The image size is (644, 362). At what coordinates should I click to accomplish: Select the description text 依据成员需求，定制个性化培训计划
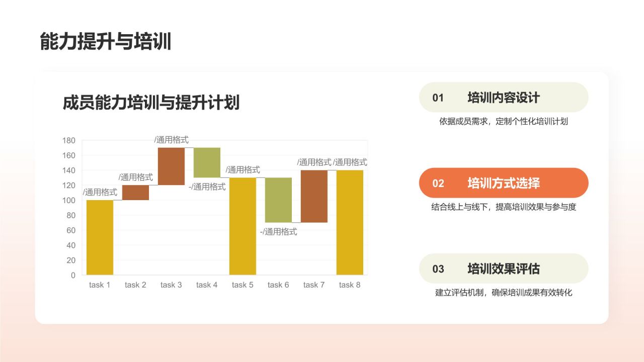tap(503, 121)
